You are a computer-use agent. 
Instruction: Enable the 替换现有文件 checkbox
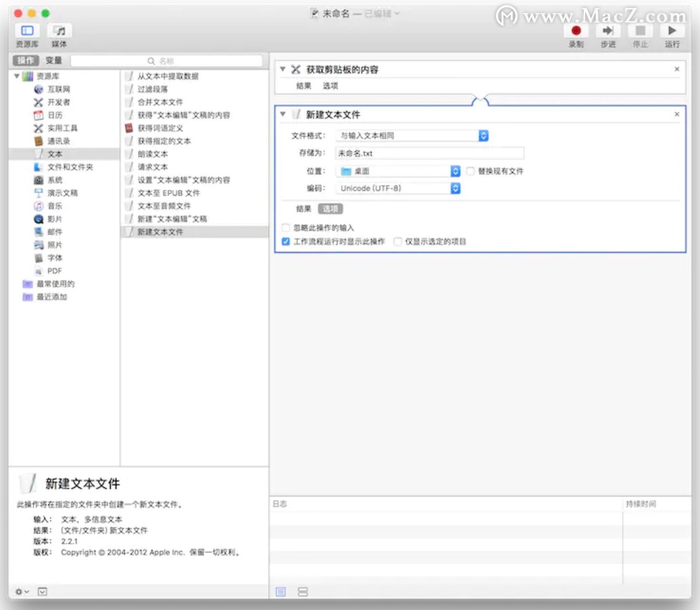coord(470,171)
